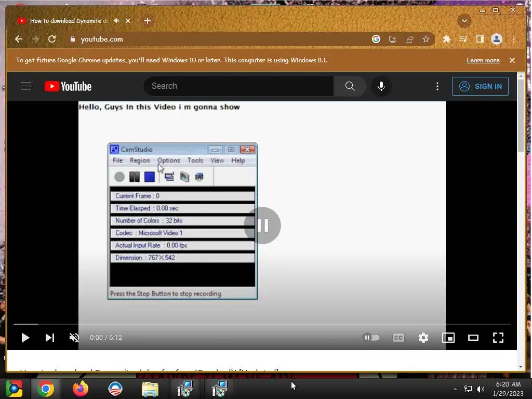Image resolution: width=532 pixels, height=399 pixels.
Task: Open the YouTube hamburger guide menu
Action: tap(26, 86)
